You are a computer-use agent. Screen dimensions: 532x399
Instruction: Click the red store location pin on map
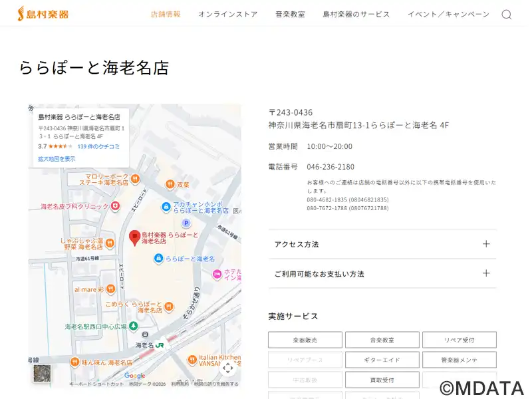[134, 237]
